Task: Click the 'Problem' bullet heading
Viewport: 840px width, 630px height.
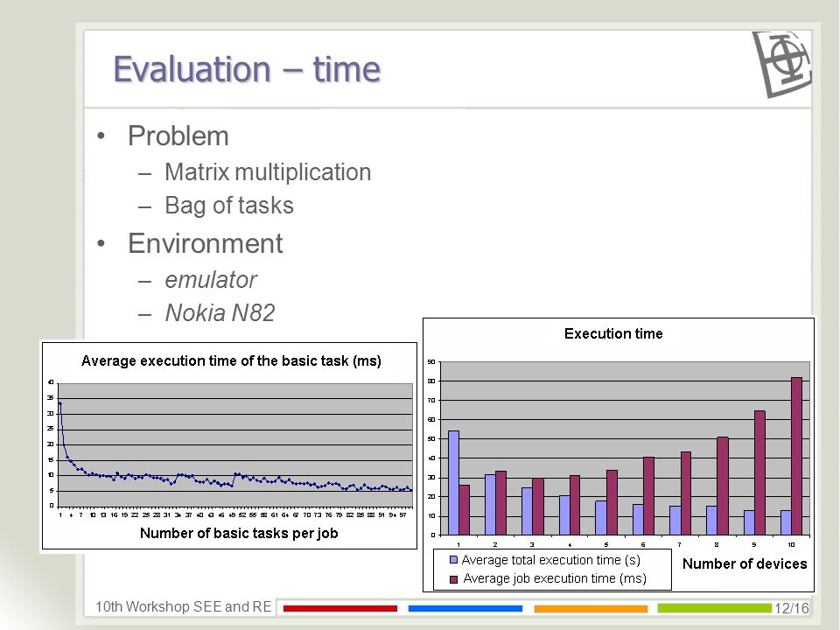Action: point(178,136)
